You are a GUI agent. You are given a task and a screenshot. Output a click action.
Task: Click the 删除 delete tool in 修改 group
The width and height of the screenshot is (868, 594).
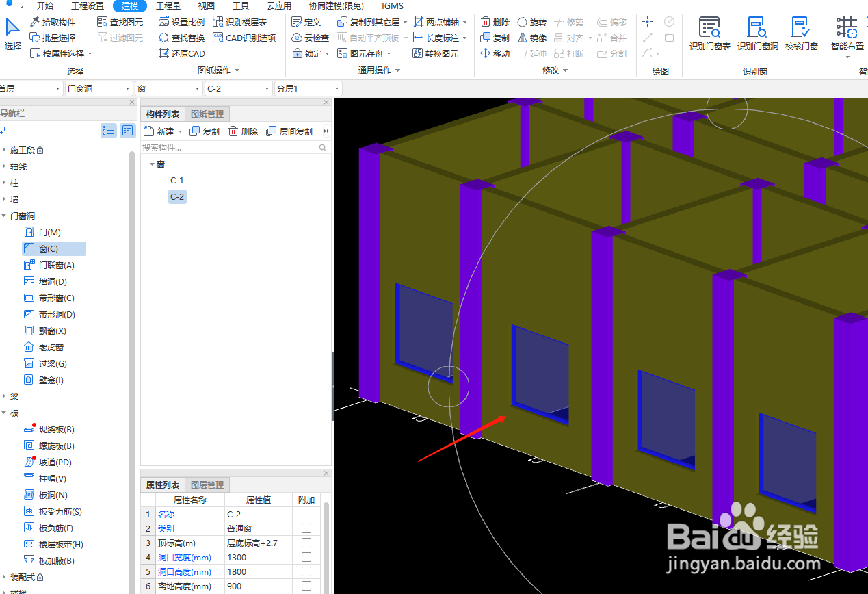click(495, 22)
